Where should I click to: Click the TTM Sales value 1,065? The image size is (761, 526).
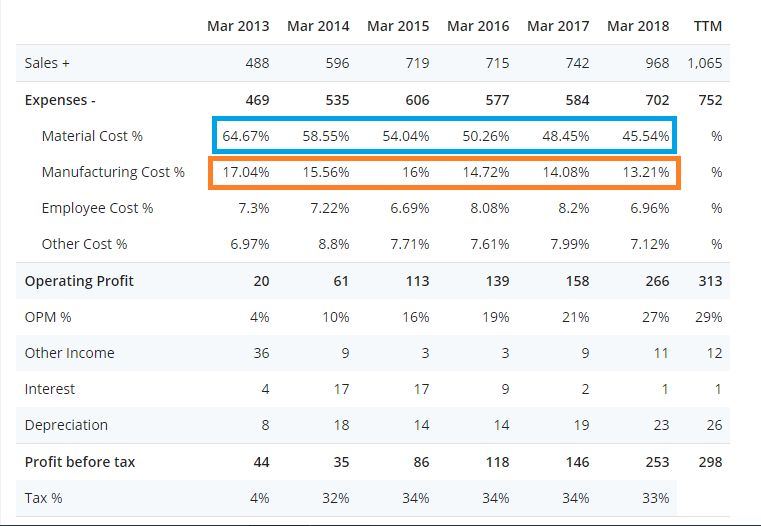[x=704, y=64]
